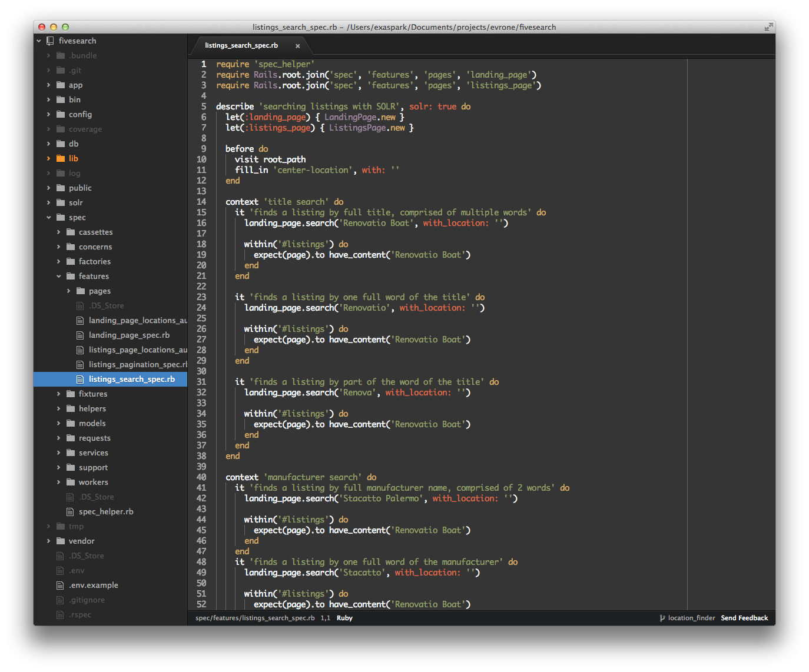Select the services folder
This screenshot has width=809, height=672.
(x=93, y=453)
